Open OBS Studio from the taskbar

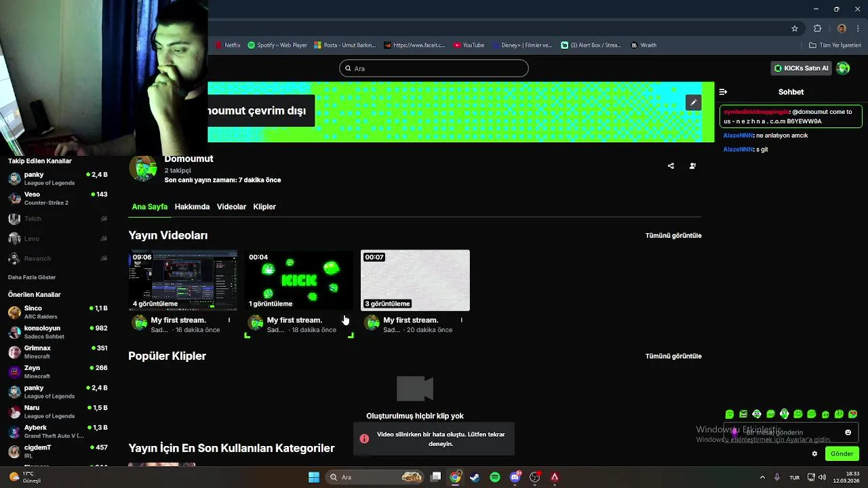[535, 477]
